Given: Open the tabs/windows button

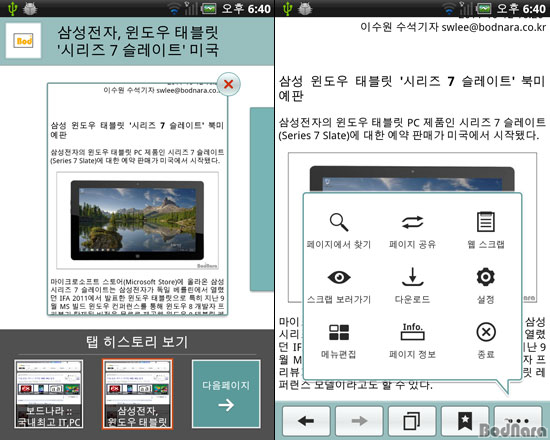Looking at the screenshot, I should [412, 421].
